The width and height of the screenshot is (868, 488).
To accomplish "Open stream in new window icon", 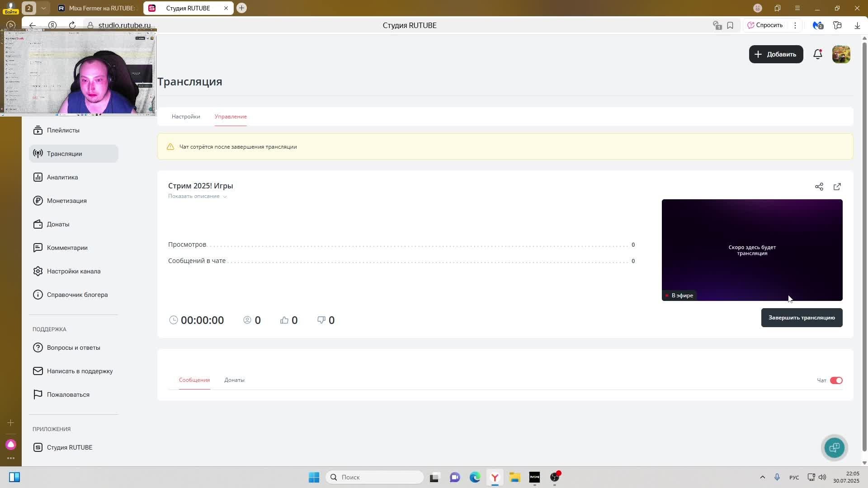I will [x=837, y=187].
